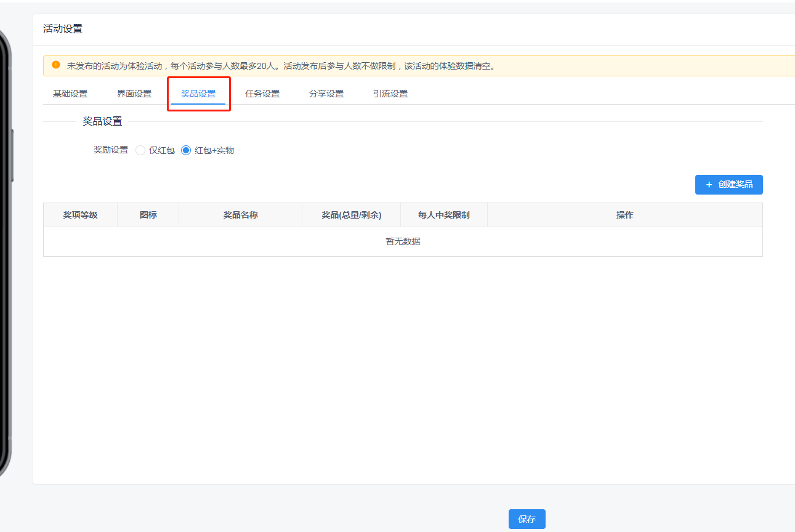
Task: Click the 暂无数据 empty table text
Action: point(403,241)
